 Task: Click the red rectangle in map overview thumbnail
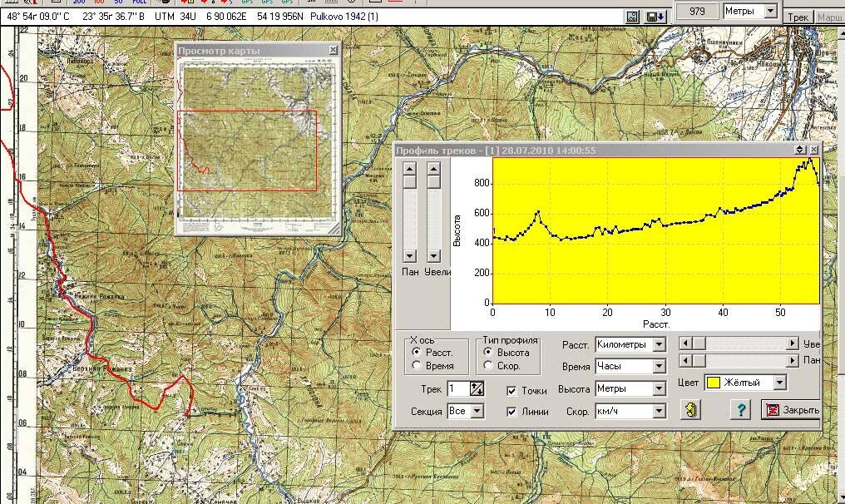point(247,150)
